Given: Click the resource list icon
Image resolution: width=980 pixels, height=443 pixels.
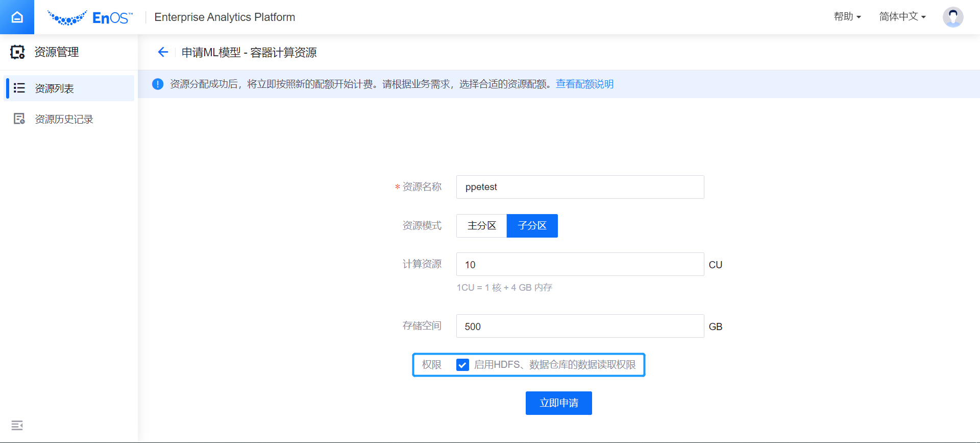Looking at the screenshot, I should pos(19,88).
